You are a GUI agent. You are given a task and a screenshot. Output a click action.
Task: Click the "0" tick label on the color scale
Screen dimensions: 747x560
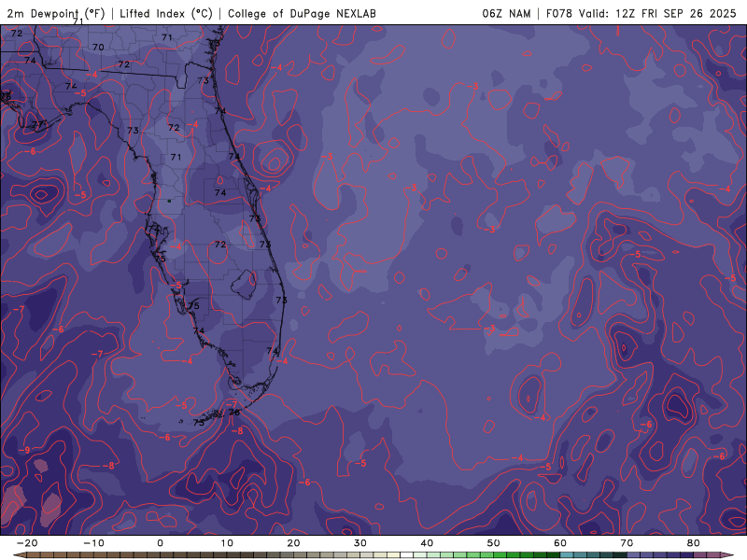pyautogui.click(x=160, y=543)
